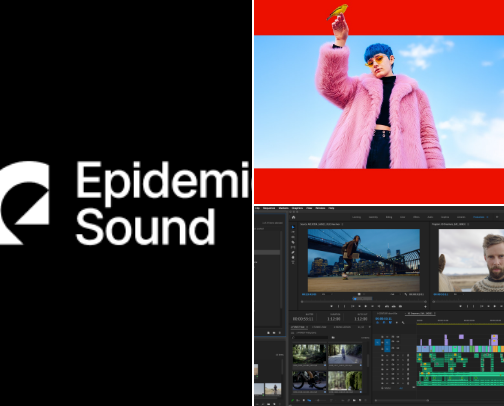The height and width of the screenshot is (406, 504).
Task: Select the Slip tool in the tools panel
Action: pyautogui.click(x=293, y=247)
